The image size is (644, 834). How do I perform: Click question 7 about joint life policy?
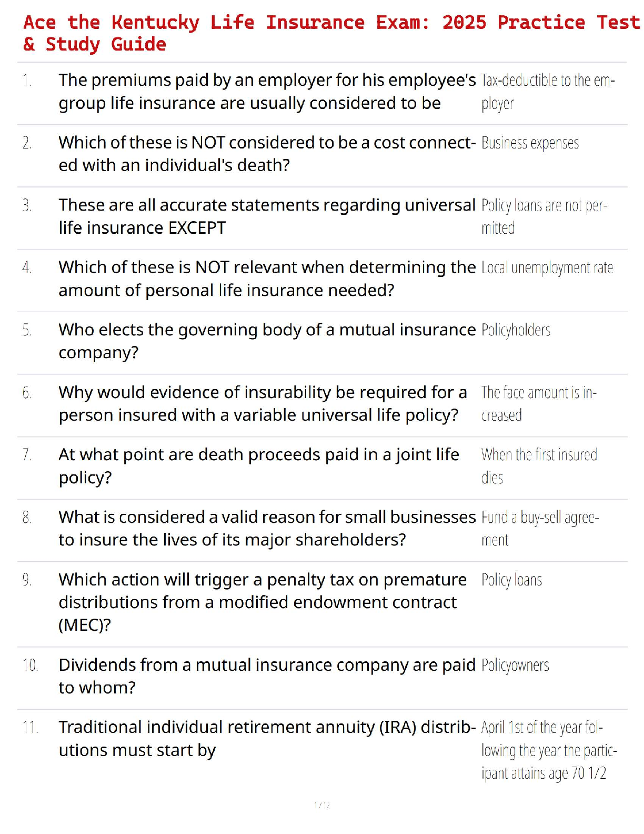pos(259,466)
